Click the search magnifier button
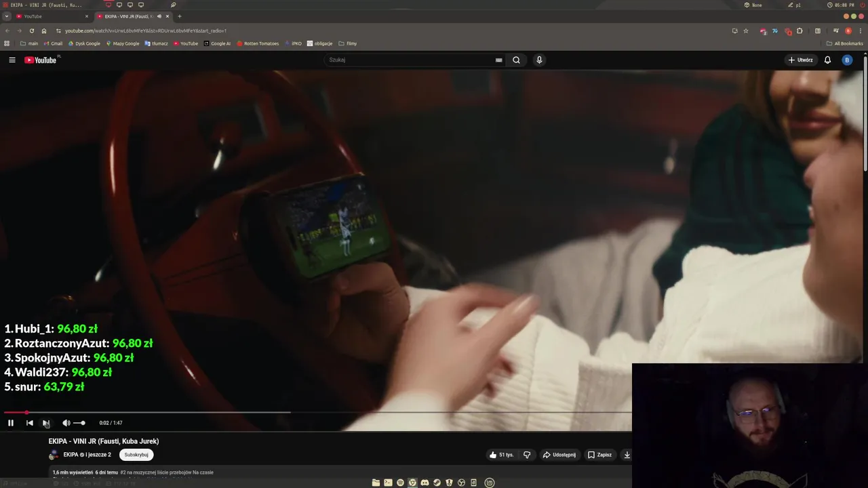Viewport: 868px width, 488px height. click(x=516, y=60)
